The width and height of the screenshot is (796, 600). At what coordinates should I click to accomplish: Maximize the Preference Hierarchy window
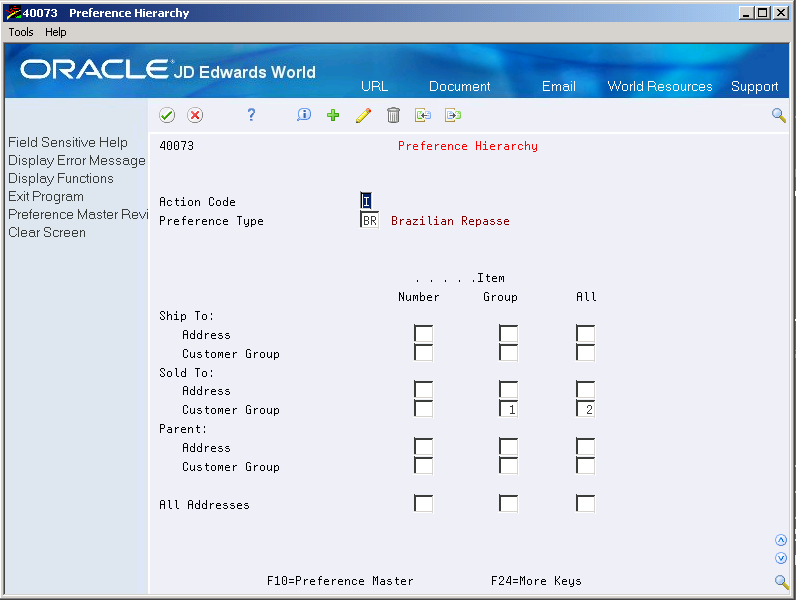pos(762,13)
